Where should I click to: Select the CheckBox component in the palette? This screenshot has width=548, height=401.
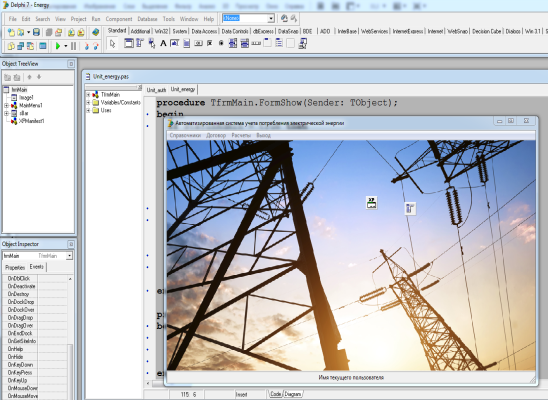210,43
